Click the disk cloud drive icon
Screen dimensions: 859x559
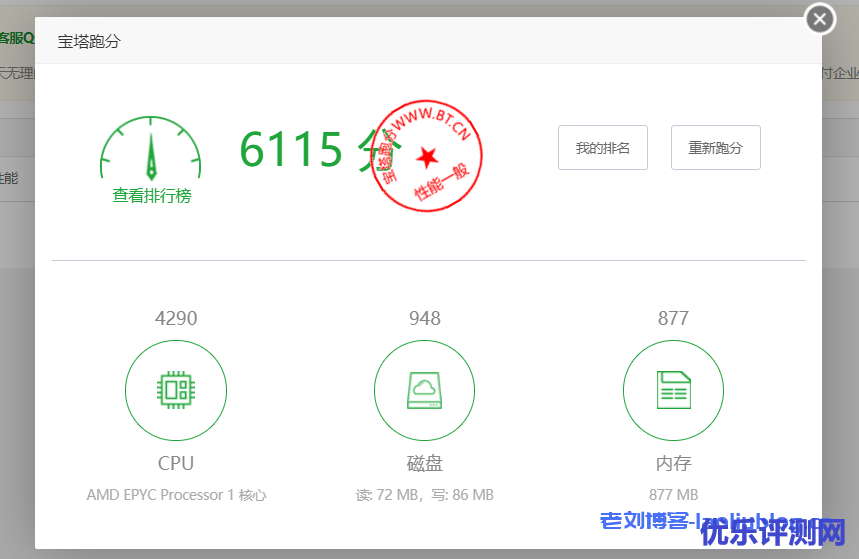(425, 390)
